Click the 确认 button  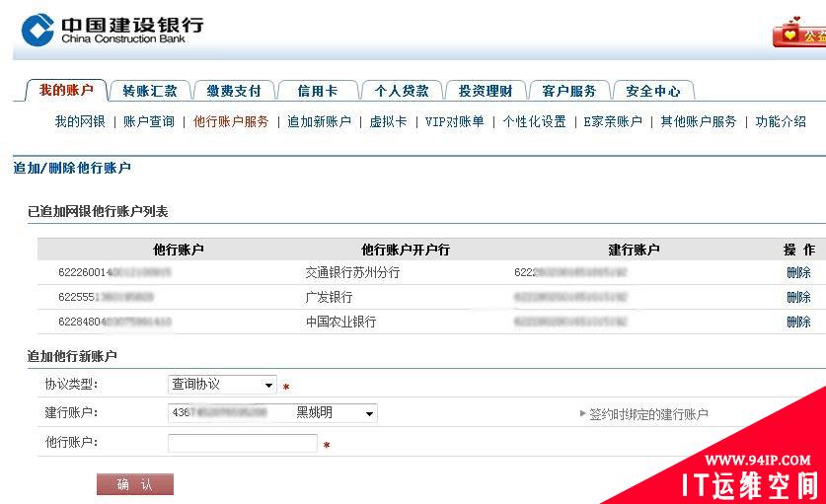(x=135, y=484)
